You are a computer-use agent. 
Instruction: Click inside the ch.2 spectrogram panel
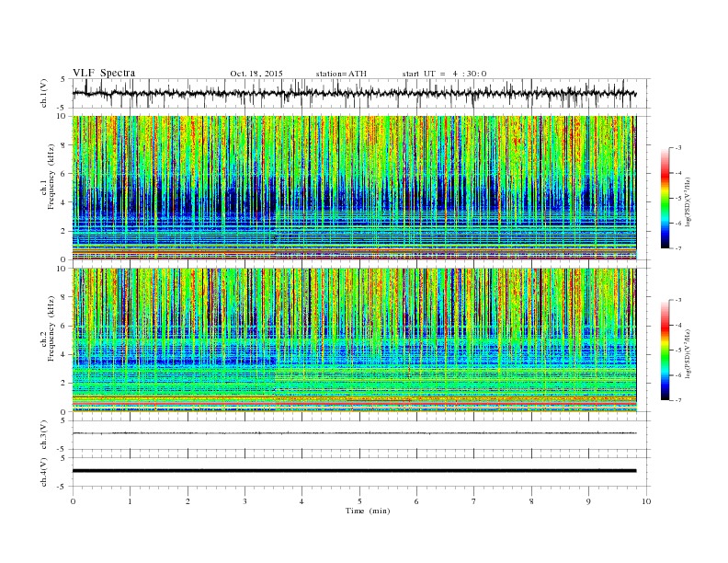click(x=354, y=340)
